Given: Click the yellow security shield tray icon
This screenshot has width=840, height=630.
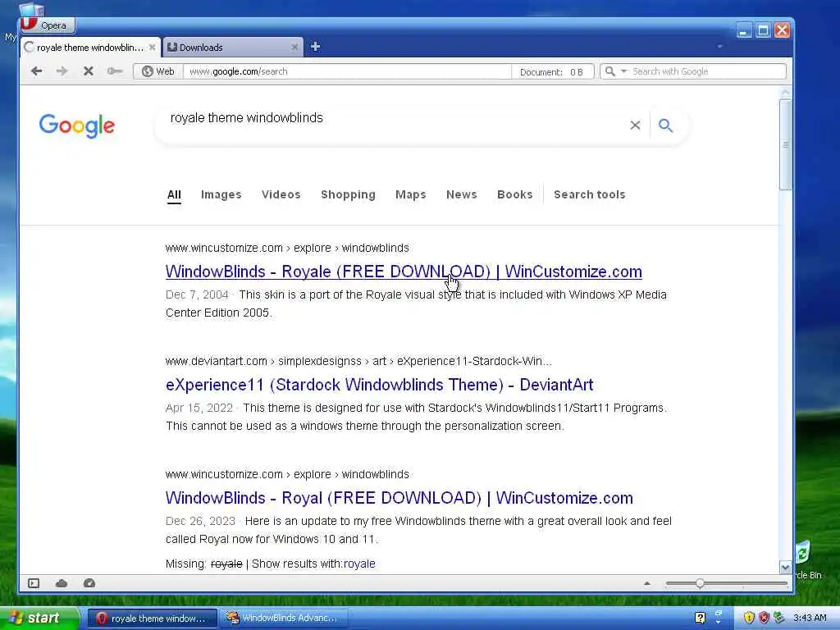Looking at the screenshot, I should [749, 619].
